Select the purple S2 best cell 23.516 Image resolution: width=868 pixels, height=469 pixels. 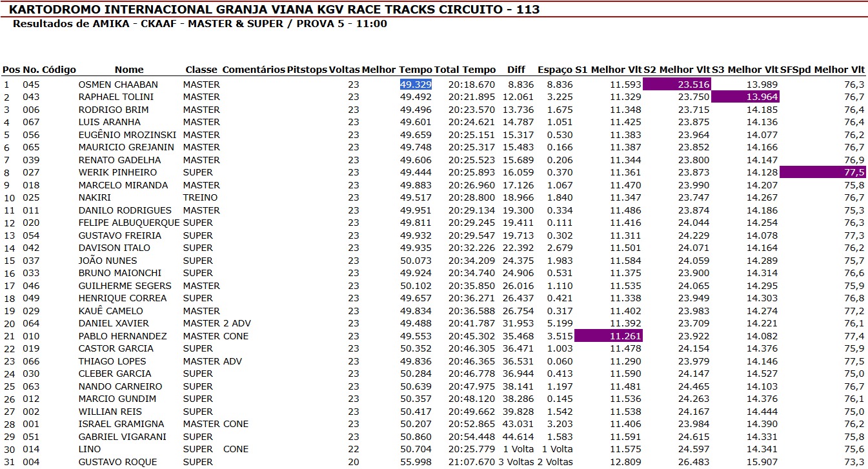point(677,85)
